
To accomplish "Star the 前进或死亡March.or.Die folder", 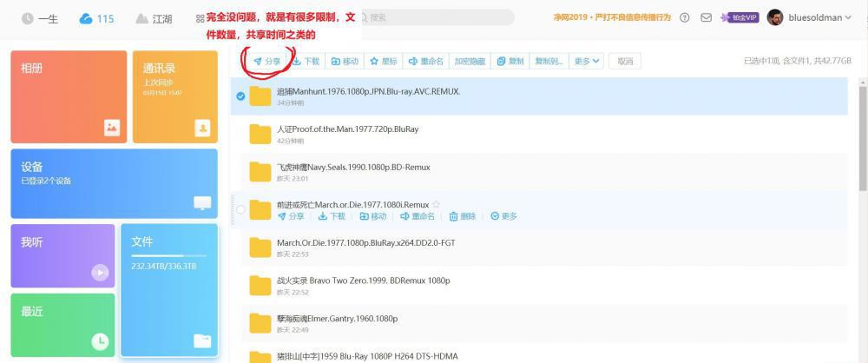I will [x=436, y=204].
